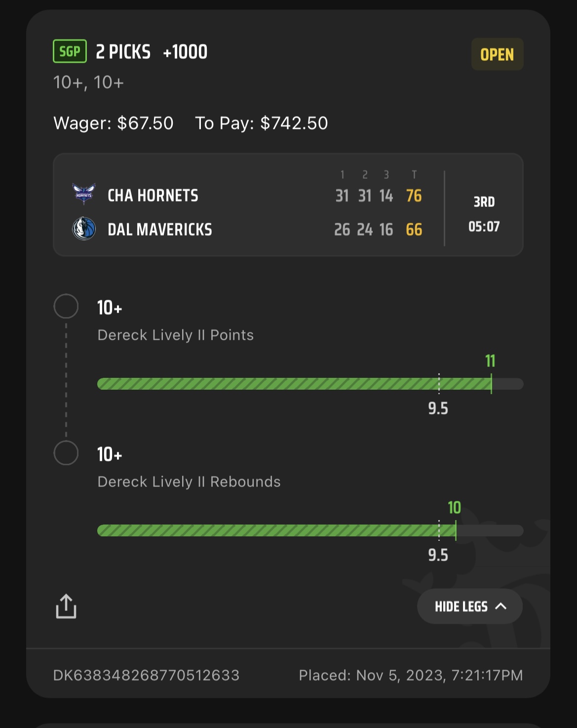Click the Charlotte Hornets team logo
577x728 pixels.
[84, 194]
